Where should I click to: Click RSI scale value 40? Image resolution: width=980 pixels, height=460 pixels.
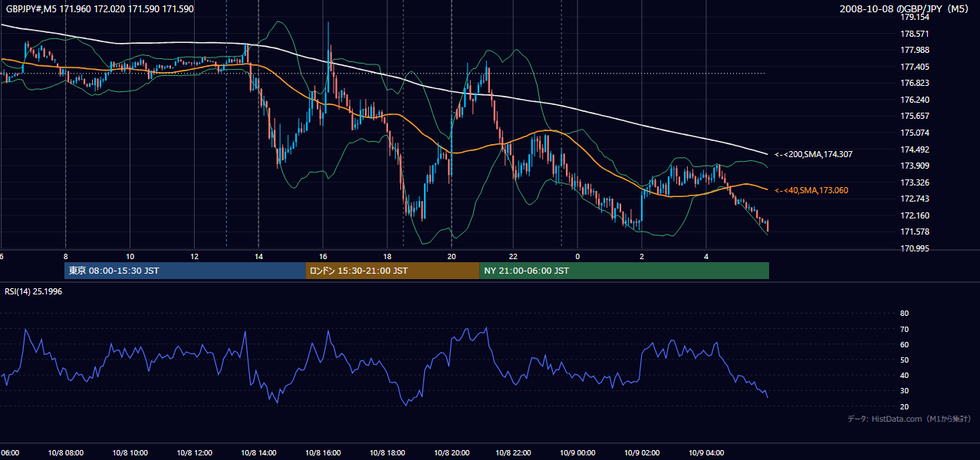(x=904, y=375)
